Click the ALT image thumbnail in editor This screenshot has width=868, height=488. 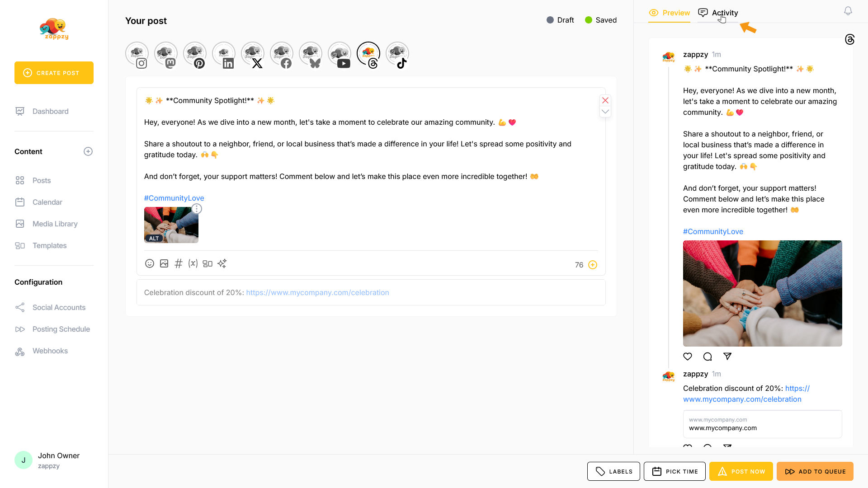point(171,225)
